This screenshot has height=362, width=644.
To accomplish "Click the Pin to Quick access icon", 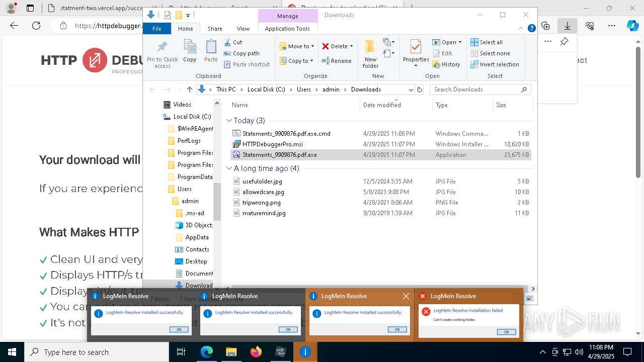I will (x=162, y=47).
